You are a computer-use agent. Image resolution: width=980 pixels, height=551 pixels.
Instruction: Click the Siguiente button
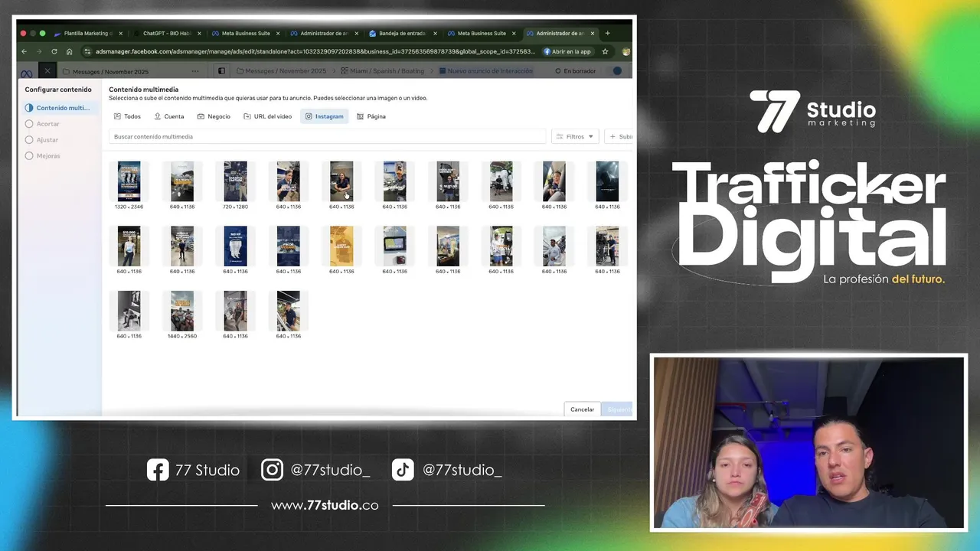pos(618,409)
